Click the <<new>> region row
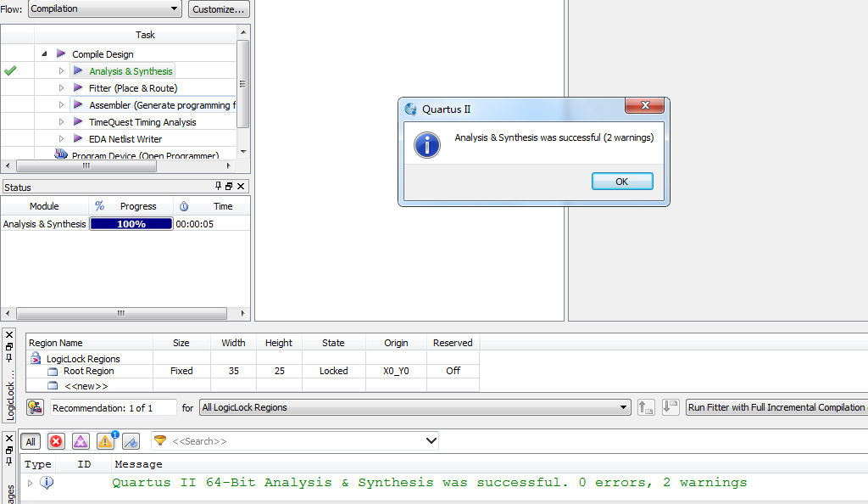 click(x=86, y=386)
